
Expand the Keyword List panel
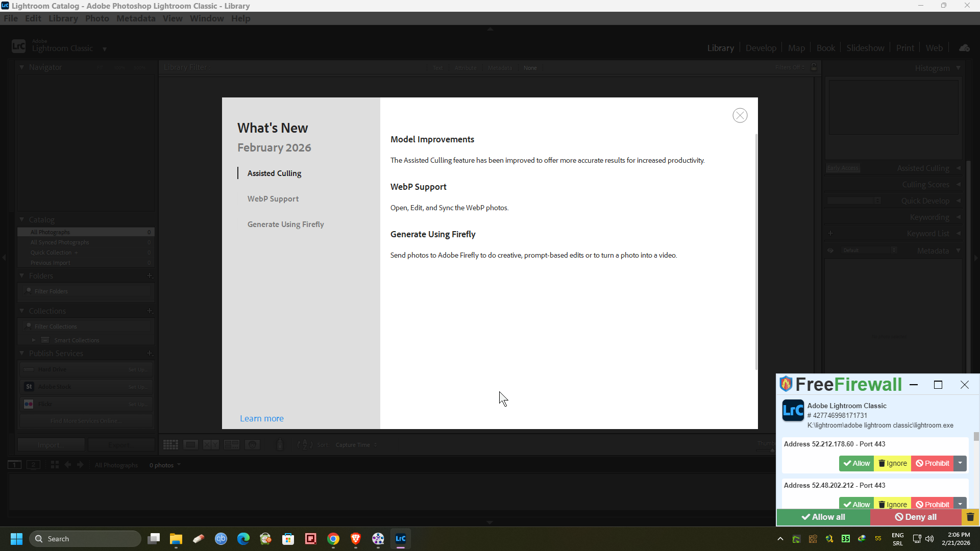click(958, 234)
